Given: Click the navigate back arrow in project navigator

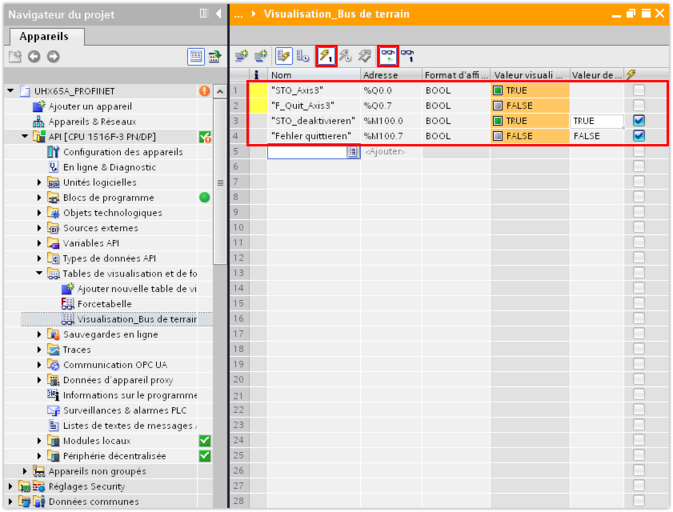Looking at the screenshot, I should (x=34, y=57).
